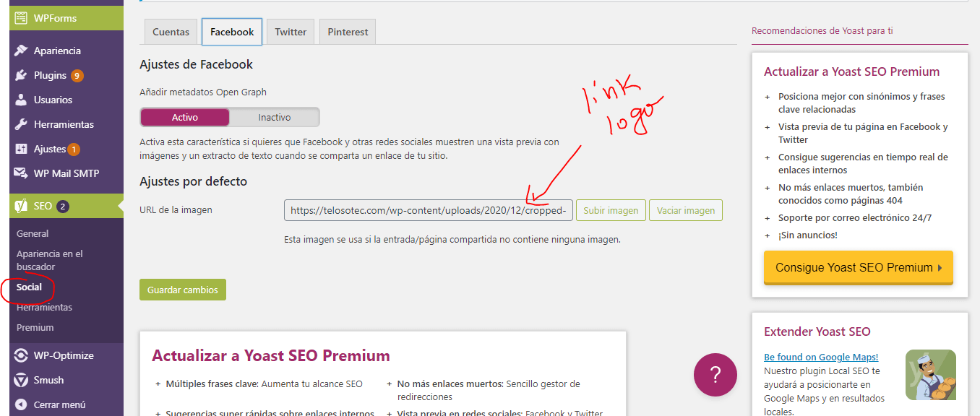Switch to the Twitter tab
Viewport: 980px width, 416px height.
tap(291, 32)
